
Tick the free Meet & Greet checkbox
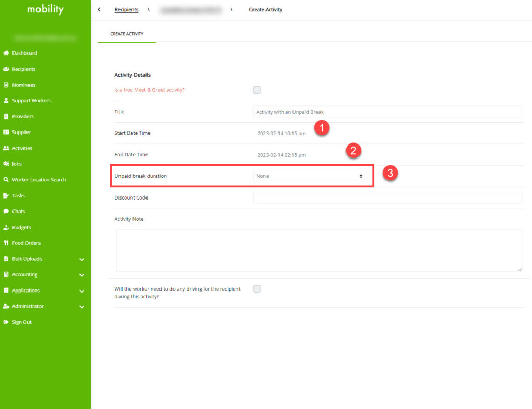257,90
